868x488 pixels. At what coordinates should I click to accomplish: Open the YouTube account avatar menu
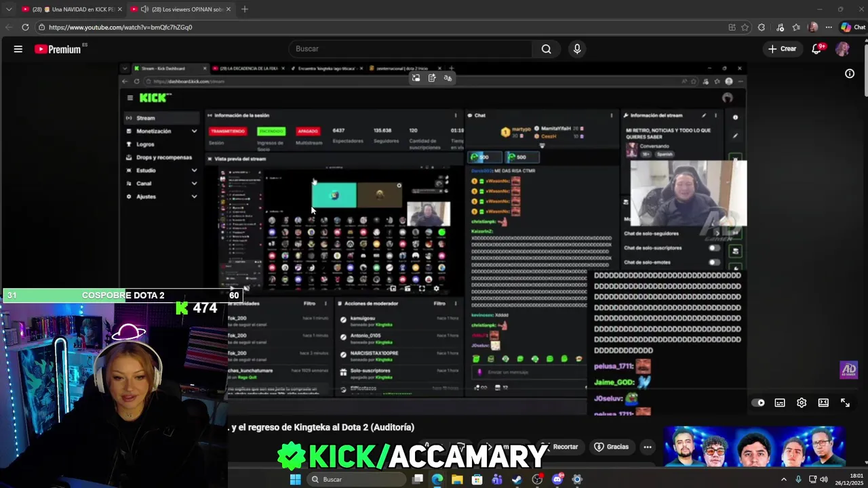[x=842, y=49]
